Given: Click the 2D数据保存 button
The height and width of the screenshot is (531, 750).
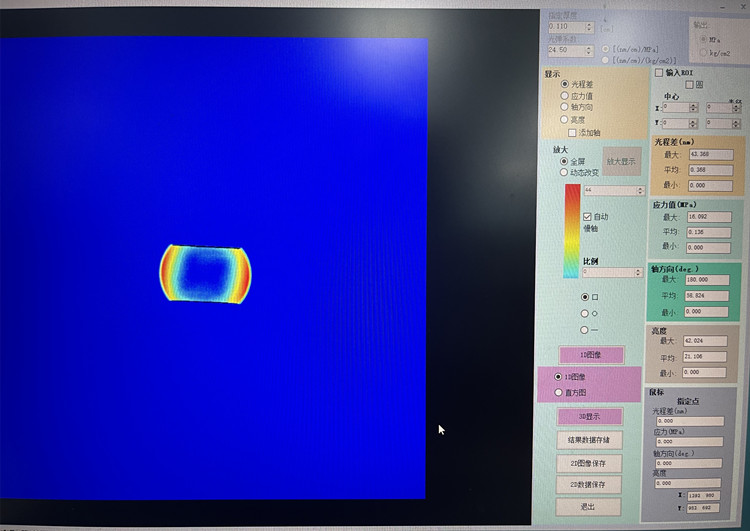Looking at the screenshot, I should point(590,485).
